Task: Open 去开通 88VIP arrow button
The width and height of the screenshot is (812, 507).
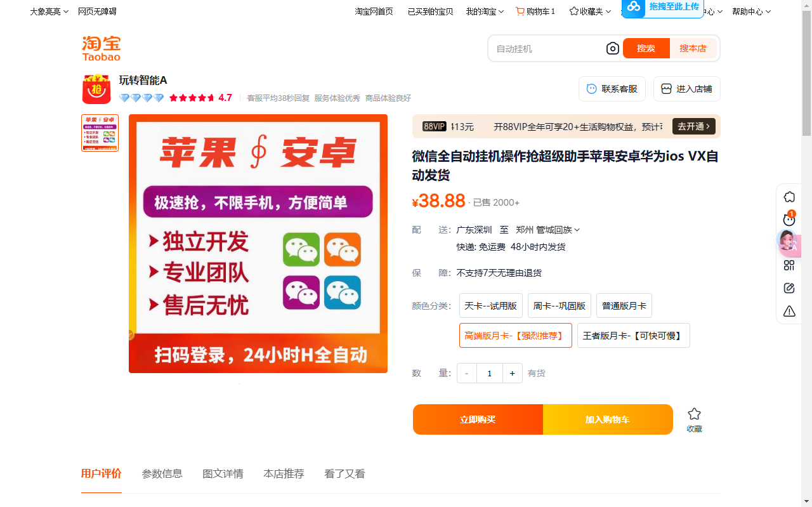Action: pyautogui.click(x=694, y=126)
